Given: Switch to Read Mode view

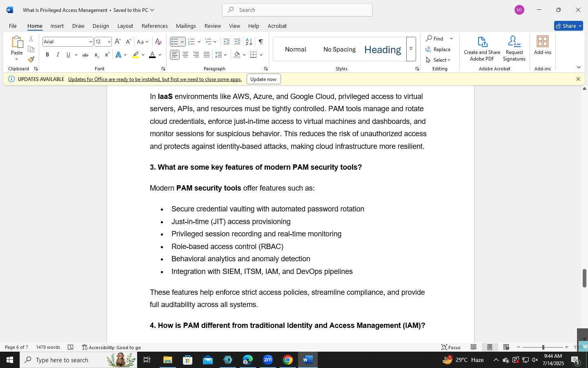Looking at the screenshot, I should 473,347.
